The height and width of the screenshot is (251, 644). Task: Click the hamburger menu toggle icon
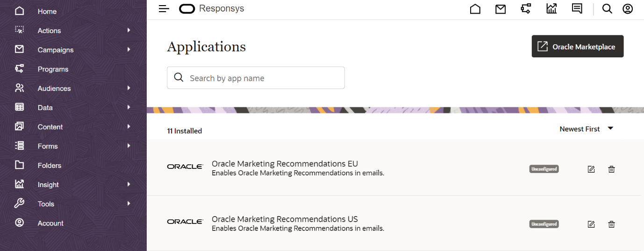click(x=164, y=9)
